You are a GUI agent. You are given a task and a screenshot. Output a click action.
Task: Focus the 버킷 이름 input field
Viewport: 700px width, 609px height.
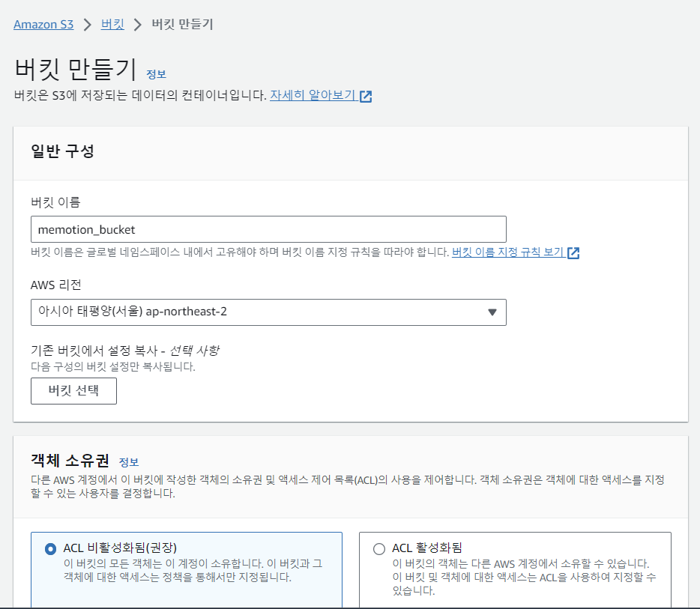[268, 229]
